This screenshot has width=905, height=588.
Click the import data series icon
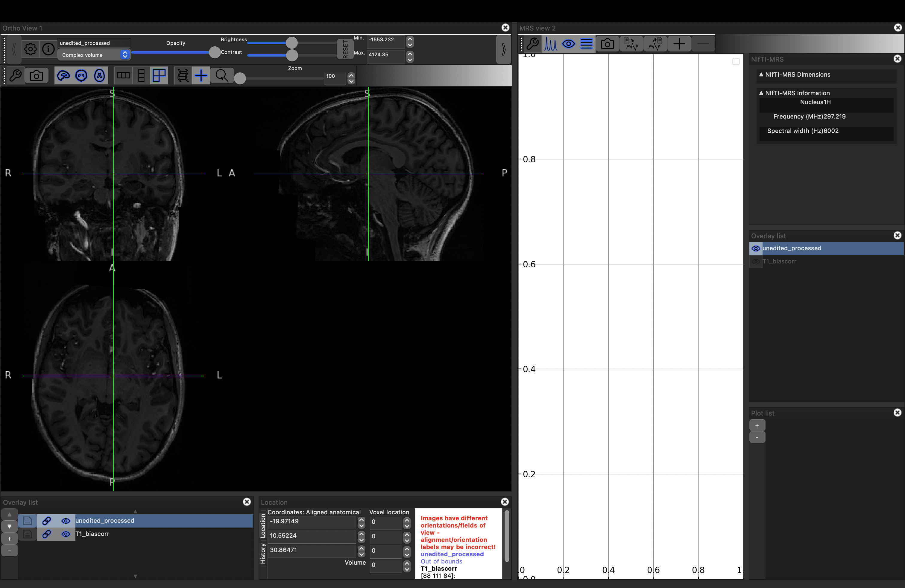click(x=631, y=44)
